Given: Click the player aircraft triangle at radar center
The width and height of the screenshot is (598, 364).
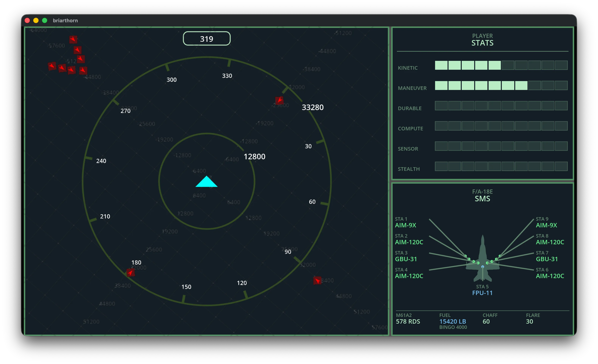Looking at the screenshot, I should click(206, 182).
